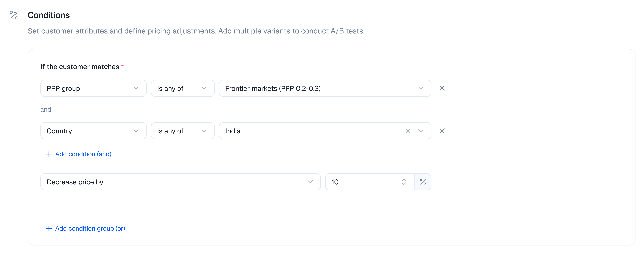Click the Conditions flow icon beside heading
Image resolution: width=644 pixels, height=254 pixels.
click(x=14, y=15)
